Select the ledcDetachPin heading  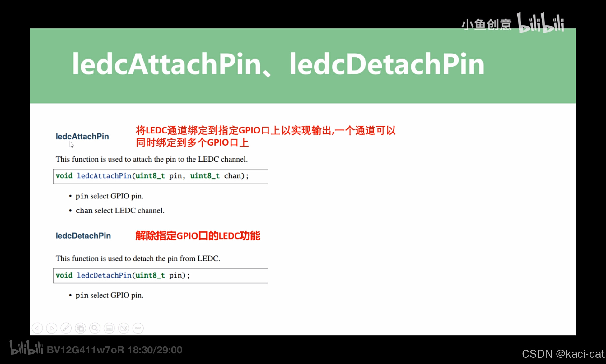pyautogui.click(x=83, y=236)
